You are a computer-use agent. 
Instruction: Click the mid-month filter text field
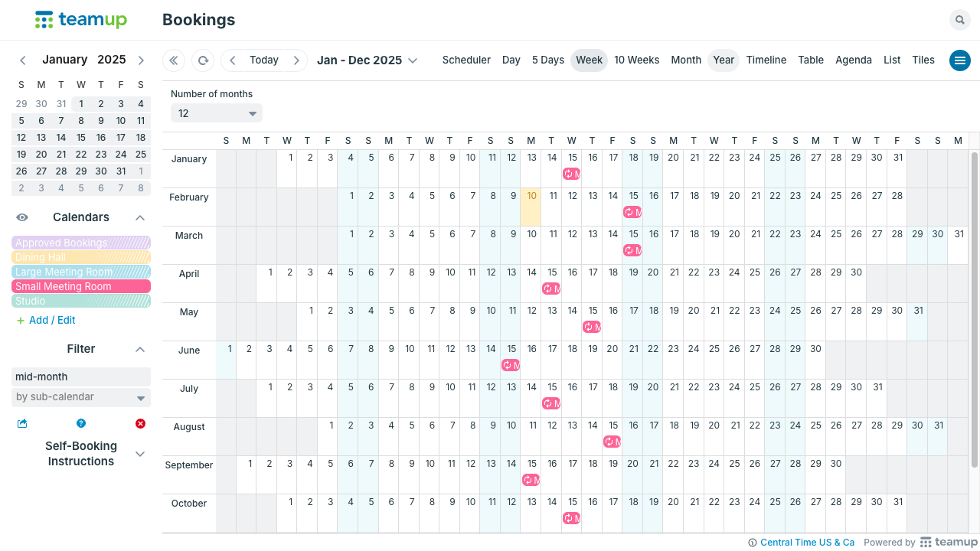tap(81, 377)
